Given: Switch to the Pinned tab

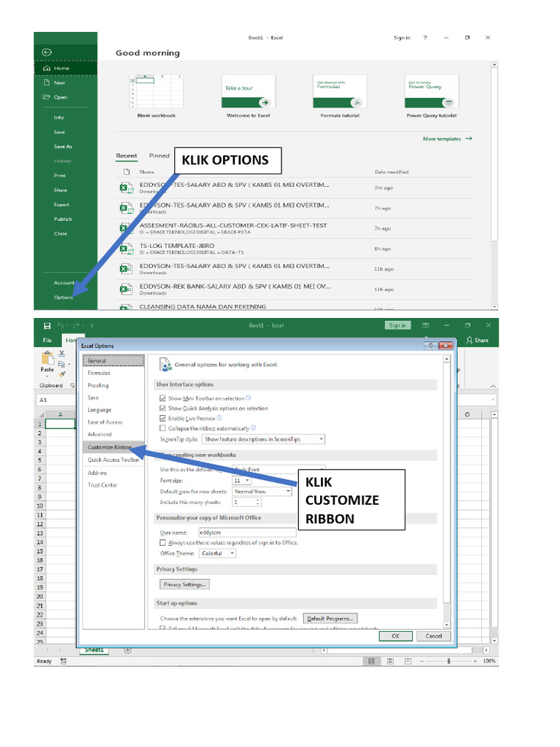Looking at the screenshot, I should [159, 156].
